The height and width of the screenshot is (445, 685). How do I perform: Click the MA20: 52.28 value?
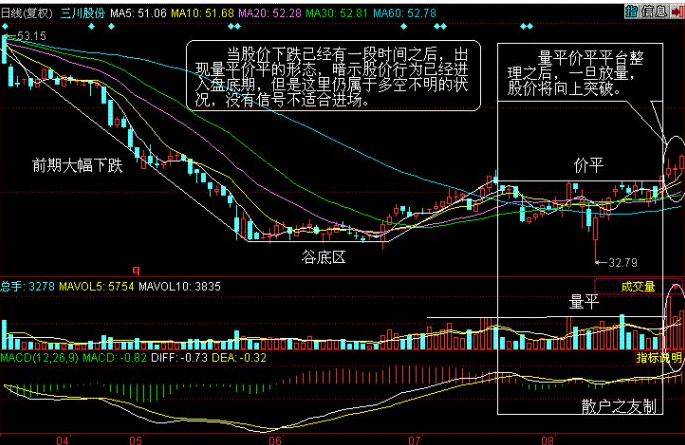click(270, 13)
